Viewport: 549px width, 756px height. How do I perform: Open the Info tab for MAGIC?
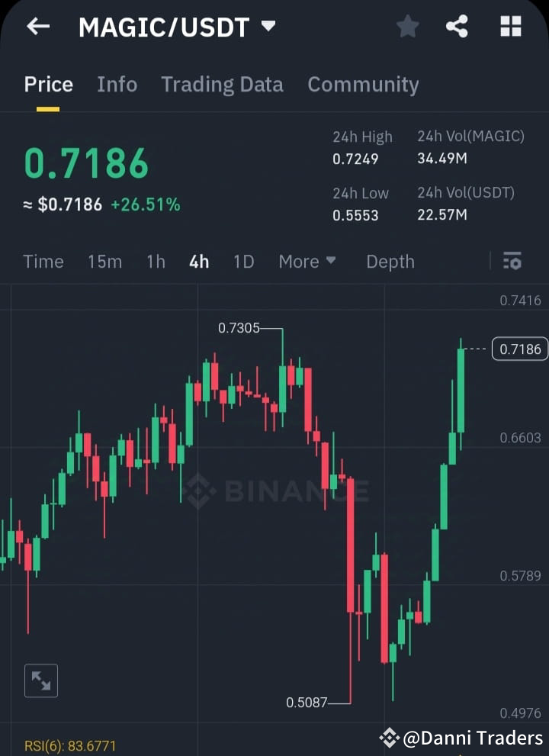pyautogui.click(x=117, y=85)
